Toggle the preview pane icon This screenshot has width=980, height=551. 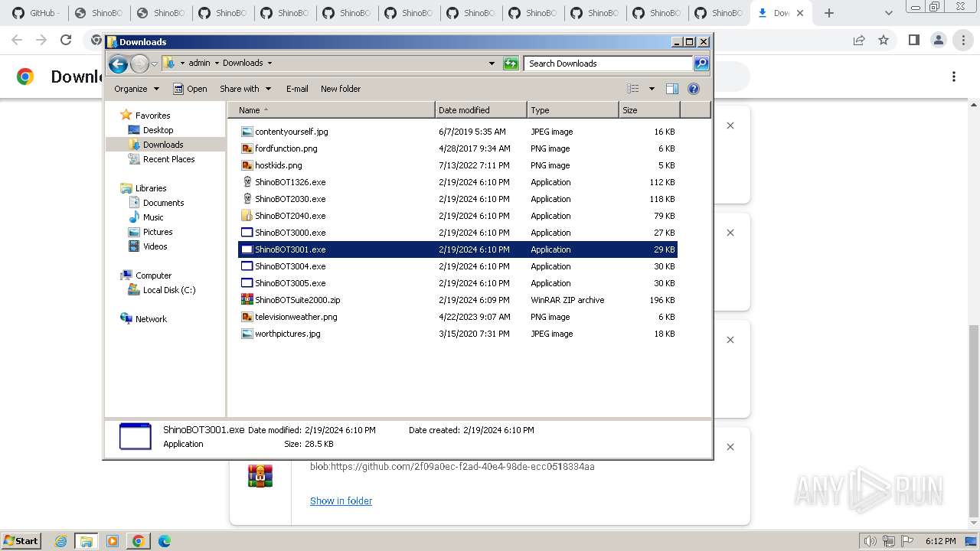pos(672,89)
